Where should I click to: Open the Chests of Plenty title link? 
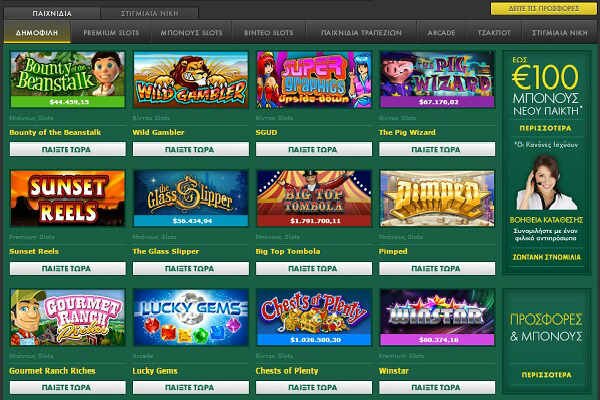(x=287, y=371)
